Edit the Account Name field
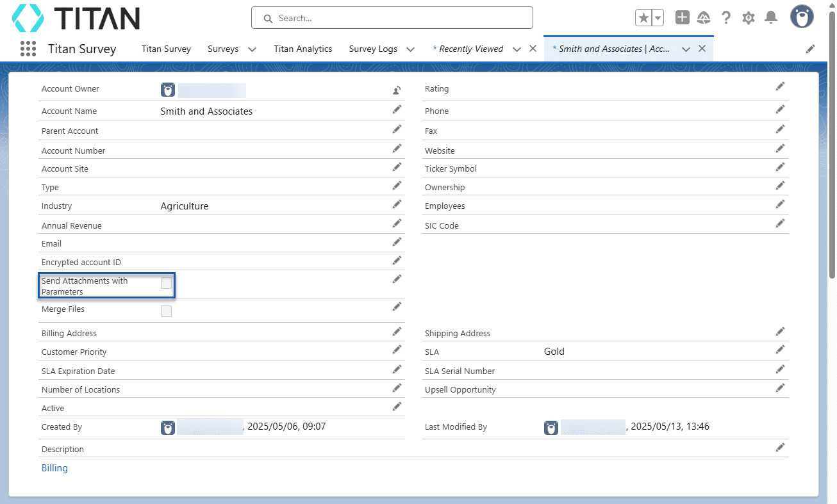 397,110
